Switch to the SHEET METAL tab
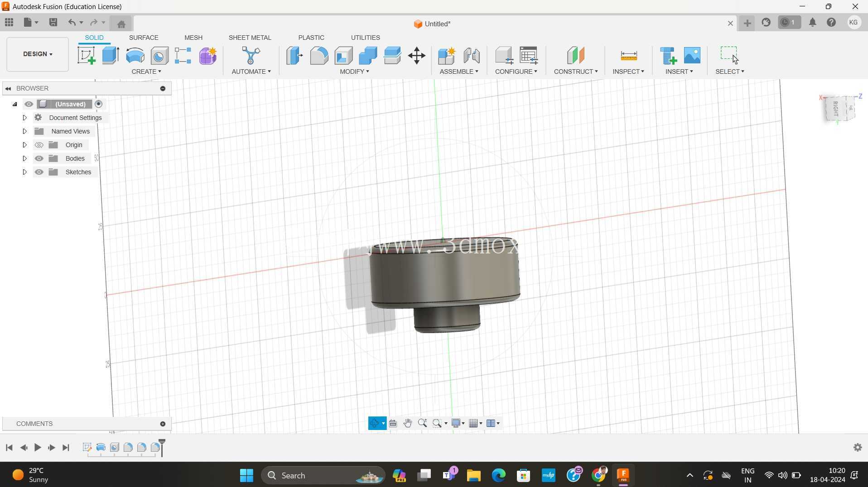The image size is (868, 487). 250,38
